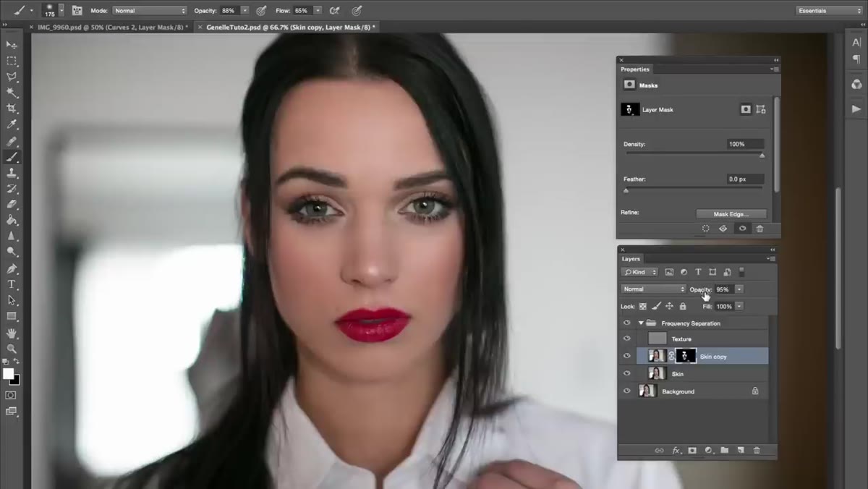Screen dimensions: 868x489
Task: Select the Dodge tool
Action: pos(12,252)
